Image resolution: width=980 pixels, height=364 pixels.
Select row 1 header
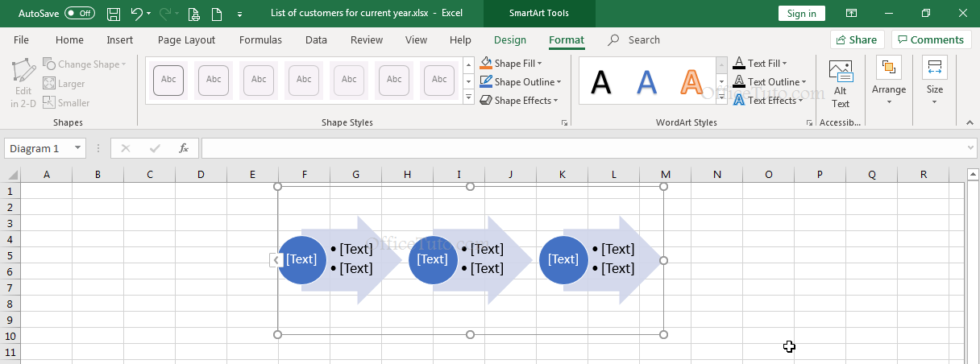10,191
